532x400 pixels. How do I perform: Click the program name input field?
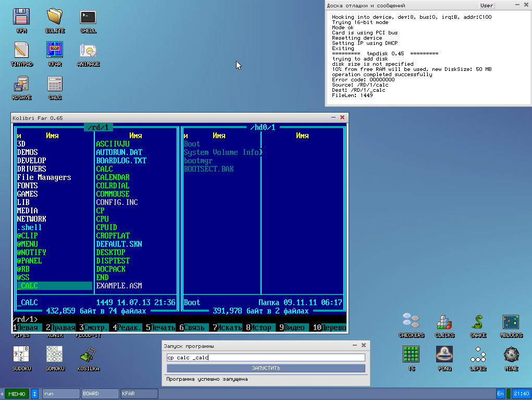(266, 358)
